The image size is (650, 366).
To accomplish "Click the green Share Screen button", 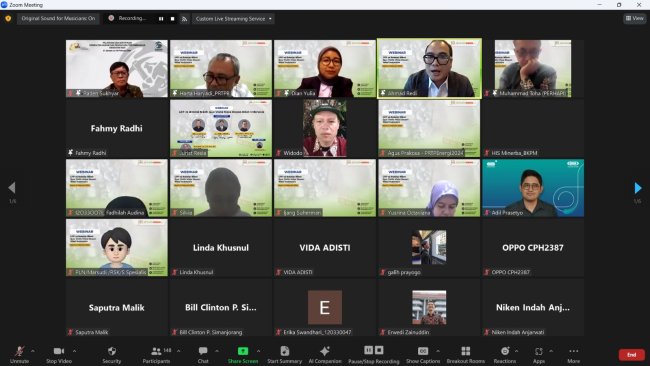I will (243, 355).
